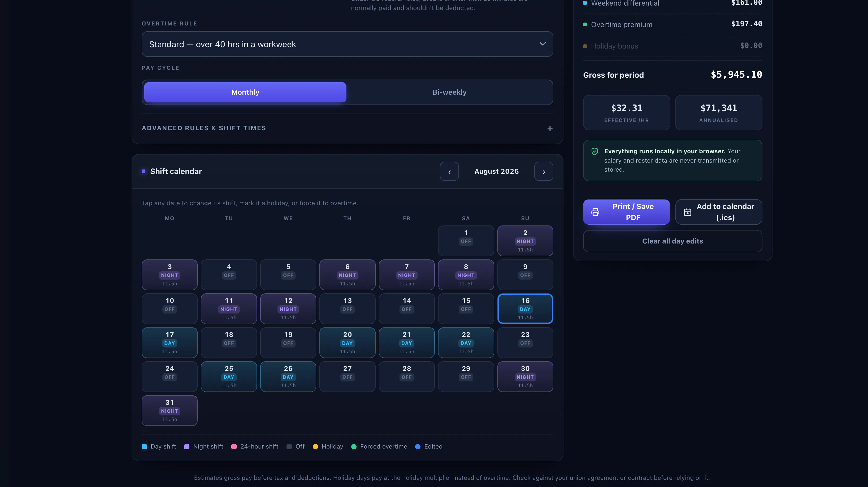Tap date 29 OFF cell
This screenshot has width=868, height=487.
click(466, 377)
